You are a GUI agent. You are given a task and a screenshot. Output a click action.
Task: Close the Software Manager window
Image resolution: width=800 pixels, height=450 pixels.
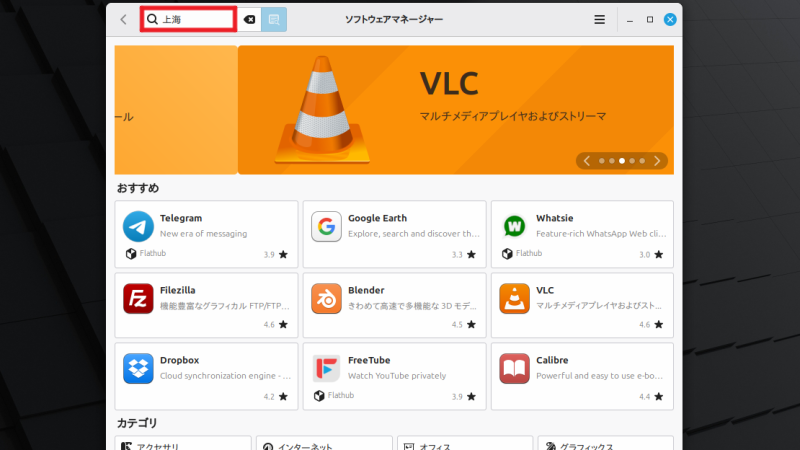pyautogui.click(x=670, y=19)
